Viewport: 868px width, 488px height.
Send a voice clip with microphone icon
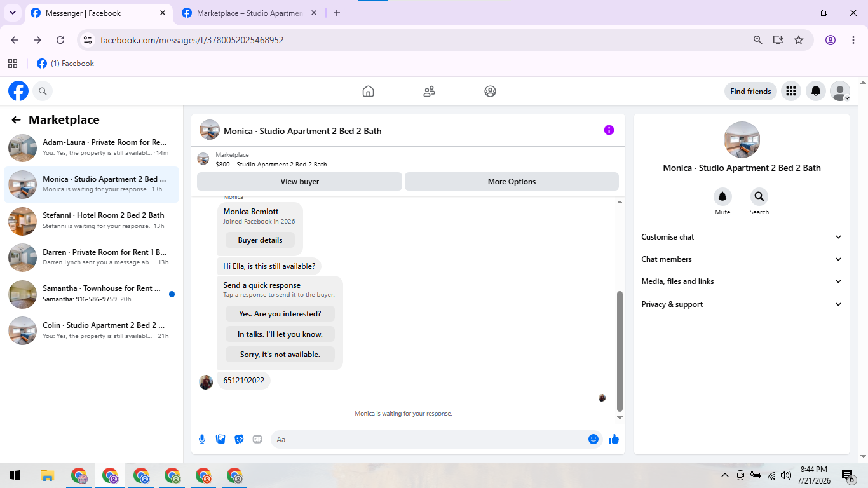(x=202, y=439)
